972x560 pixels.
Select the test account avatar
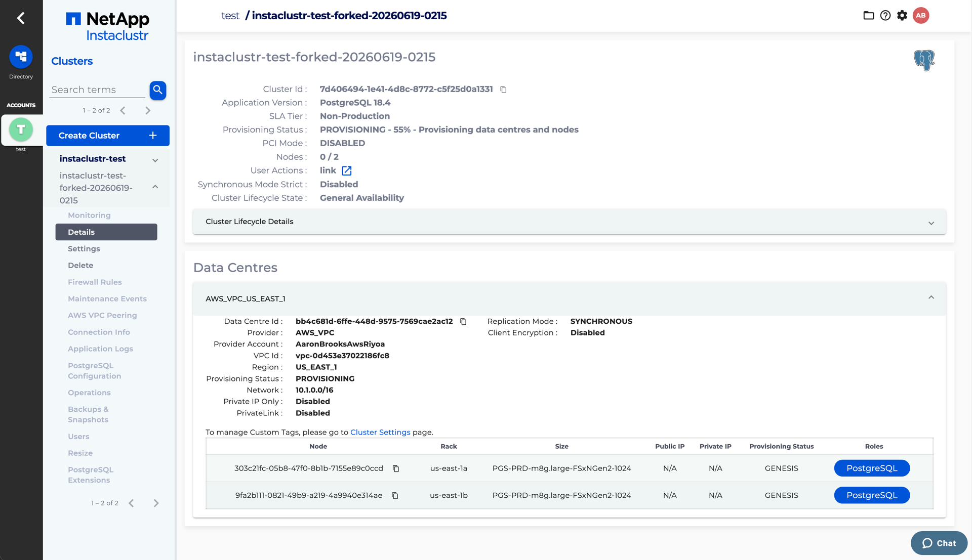tap(21, 130)
